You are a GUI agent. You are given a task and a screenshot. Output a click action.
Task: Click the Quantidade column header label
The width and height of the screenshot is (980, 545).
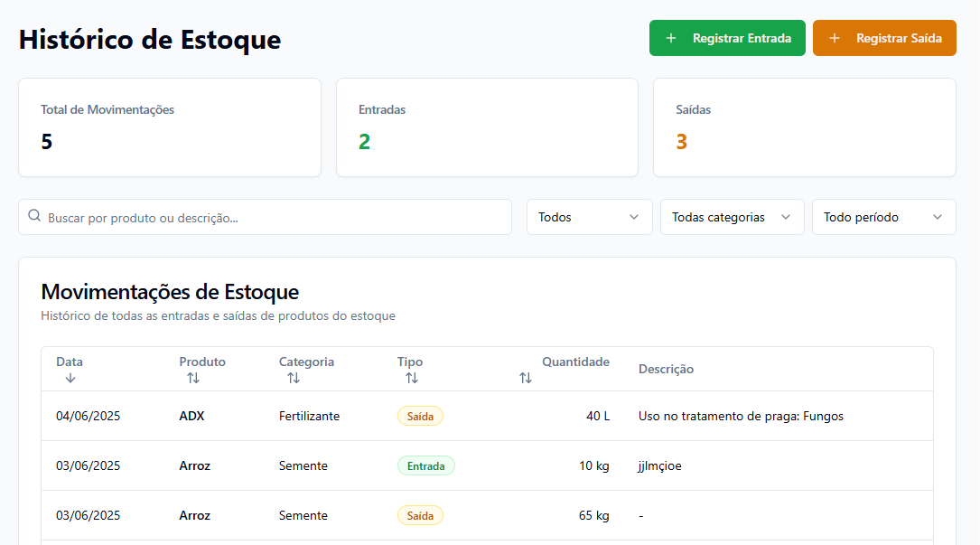tap(575, 362)
